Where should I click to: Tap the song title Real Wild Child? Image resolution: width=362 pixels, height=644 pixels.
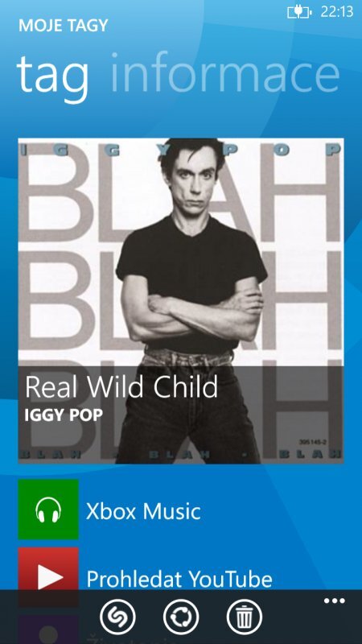point(121,387)
